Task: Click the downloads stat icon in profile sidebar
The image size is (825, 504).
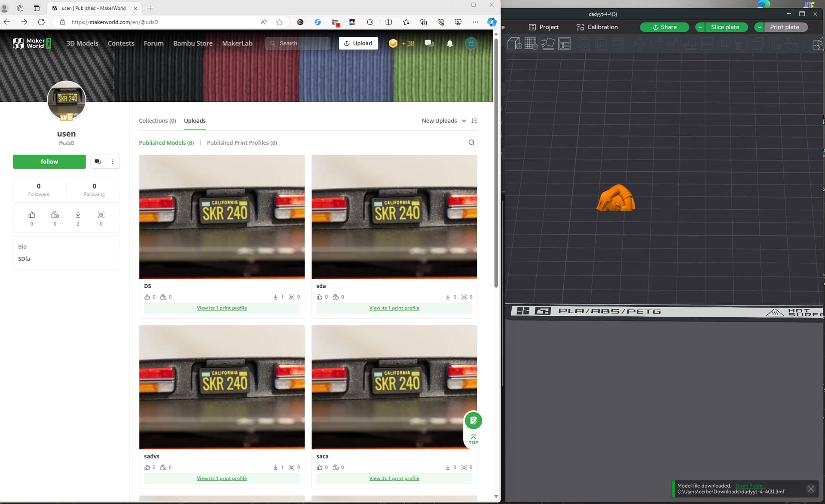Action: 78,215
